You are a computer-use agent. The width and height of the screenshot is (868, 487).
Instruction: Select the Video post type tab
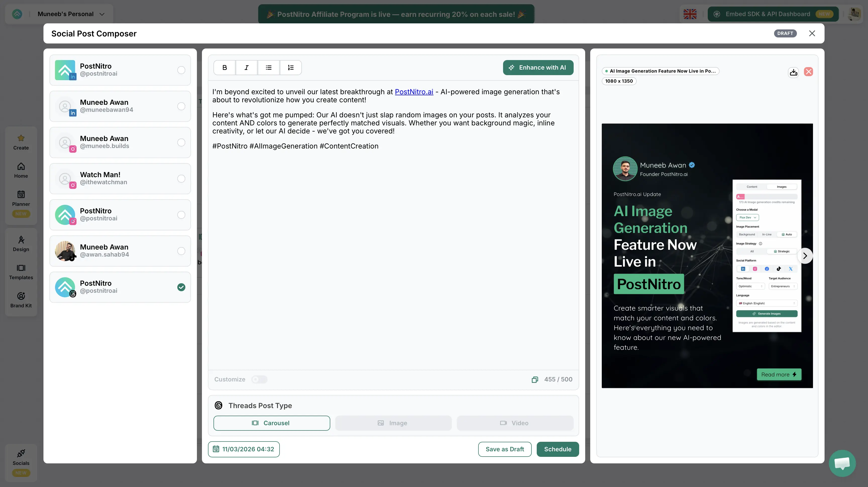[x=515, y=423]
